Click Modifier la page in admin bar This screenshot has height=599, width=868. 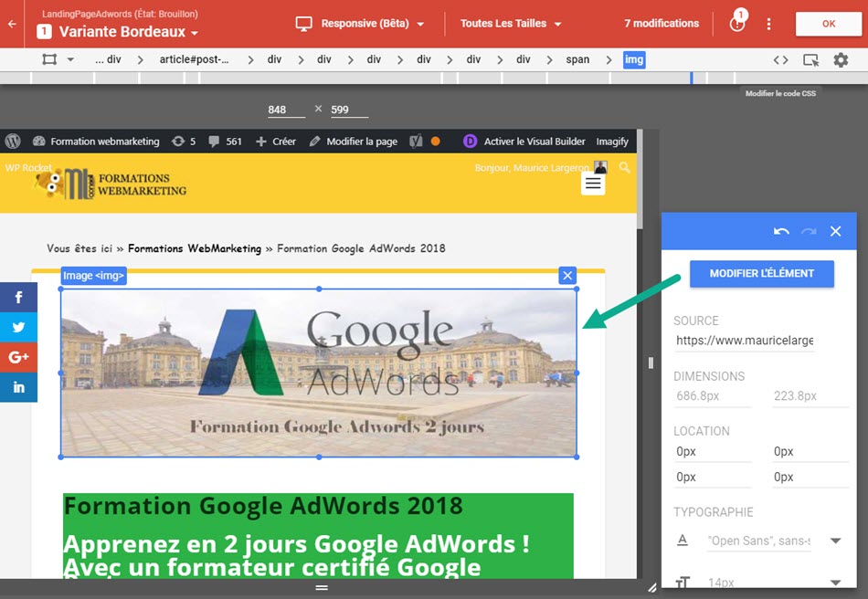coord(354,141)
